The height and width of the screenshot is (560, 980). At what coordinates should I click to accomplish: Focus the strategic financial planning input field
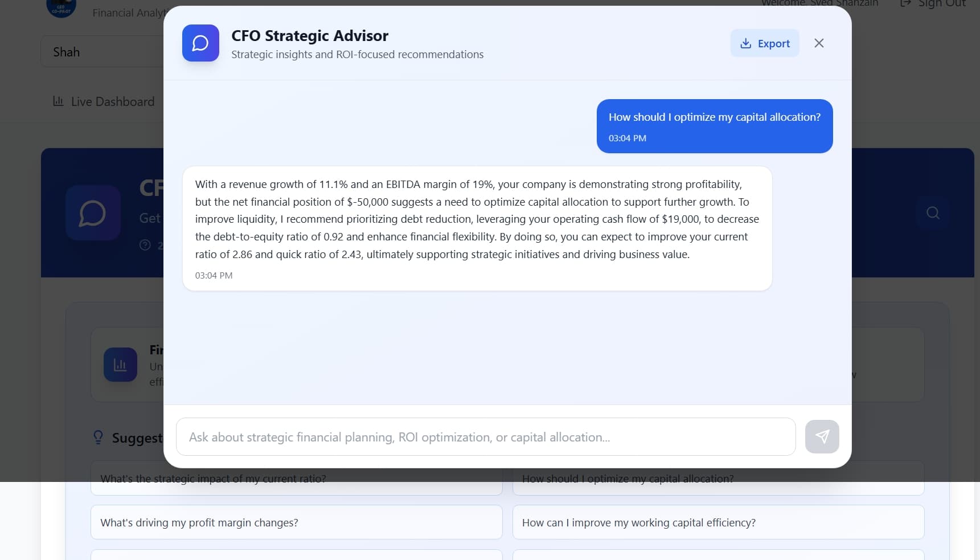486,437
